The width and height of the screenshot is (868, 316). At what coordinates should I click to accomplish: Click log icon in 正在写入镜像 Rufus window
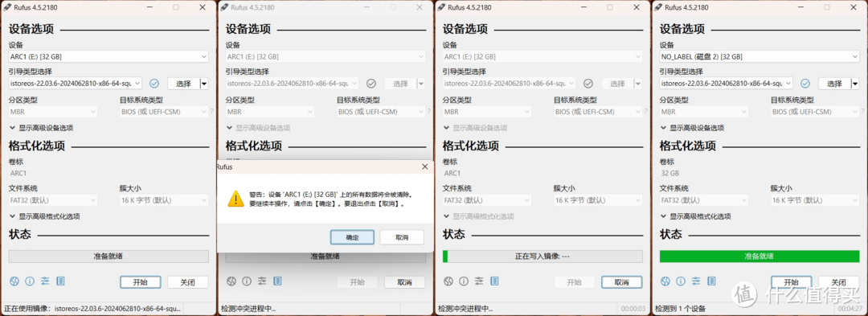[495, 281]
